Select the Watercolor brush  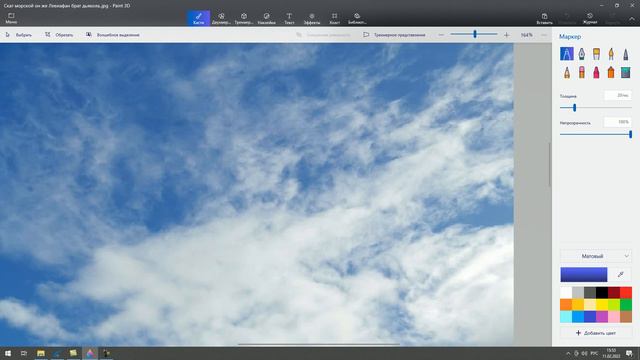[611, 53]
